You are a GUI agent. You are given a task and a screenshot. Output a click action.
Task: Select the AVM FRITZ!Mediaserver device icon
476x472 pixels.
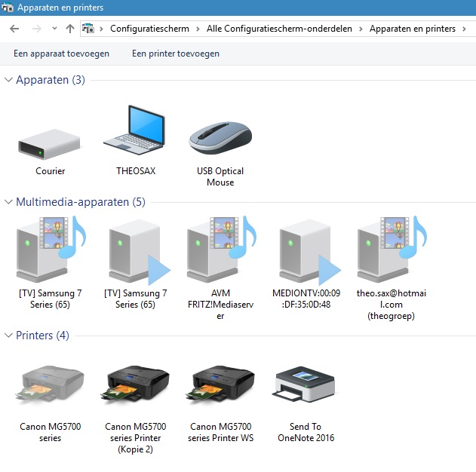click(x=222, y=250)
